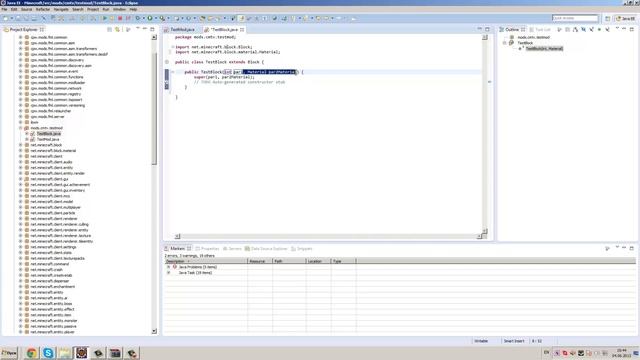
Task: Click the green Run As launch icon
Action: click(150, 18)
